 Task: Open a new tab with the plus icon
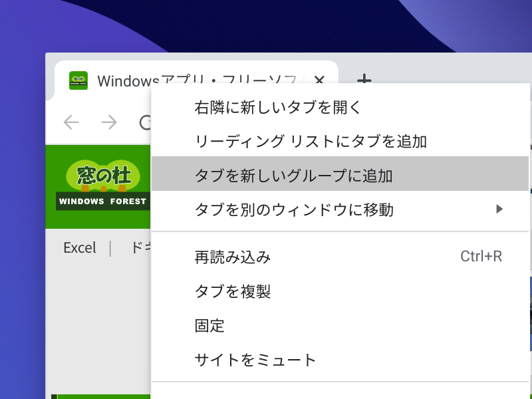(363, 80)
